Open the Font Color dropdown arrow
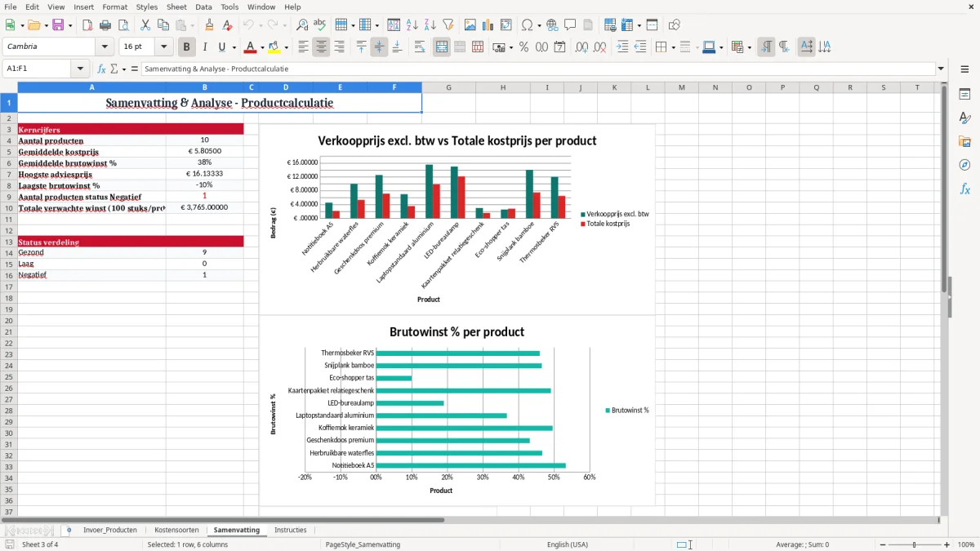This screenshot has height=551, width=980. coord(261,47)
